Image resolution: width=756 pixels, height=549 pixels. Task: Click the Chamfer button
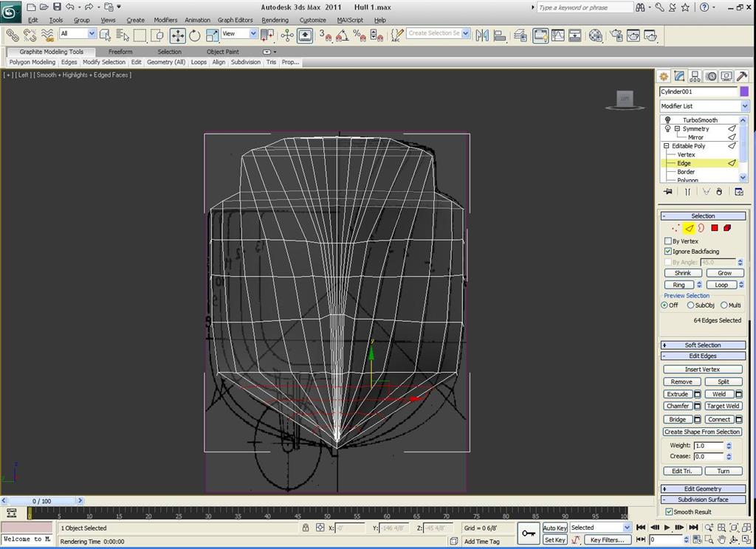678,406
